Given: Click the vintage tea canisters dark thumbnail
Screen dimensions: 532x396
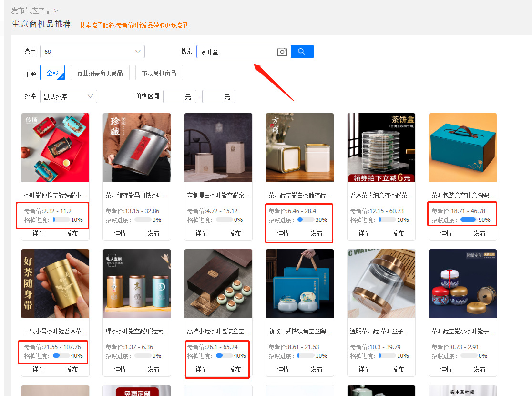Looking at the screenshot, I should click(218, 147).
